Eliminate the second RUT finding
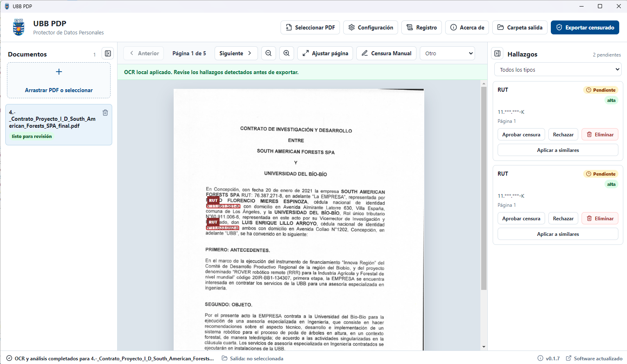Image resolution: width=627 pixels, height=364 pixels. pos(600,219)
